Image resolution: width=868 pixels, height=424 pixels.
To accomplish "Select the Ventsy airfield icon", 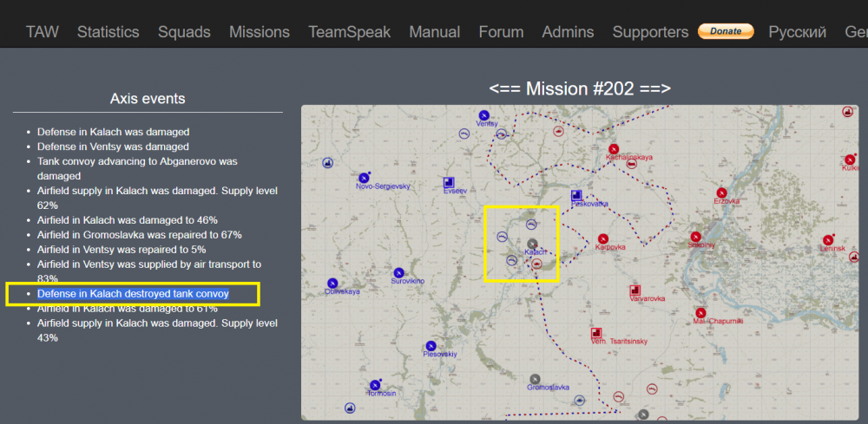I will pos(483,115).
